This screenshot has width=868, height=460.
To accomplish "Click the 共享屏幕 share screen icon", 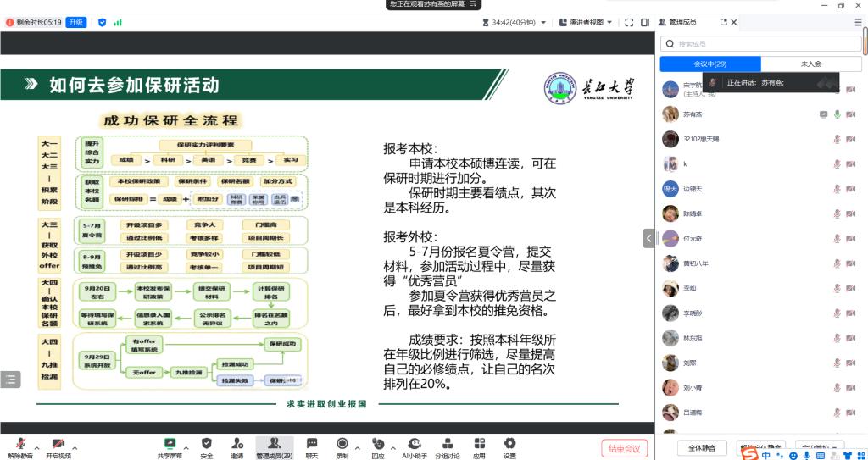I will point(170,443).
